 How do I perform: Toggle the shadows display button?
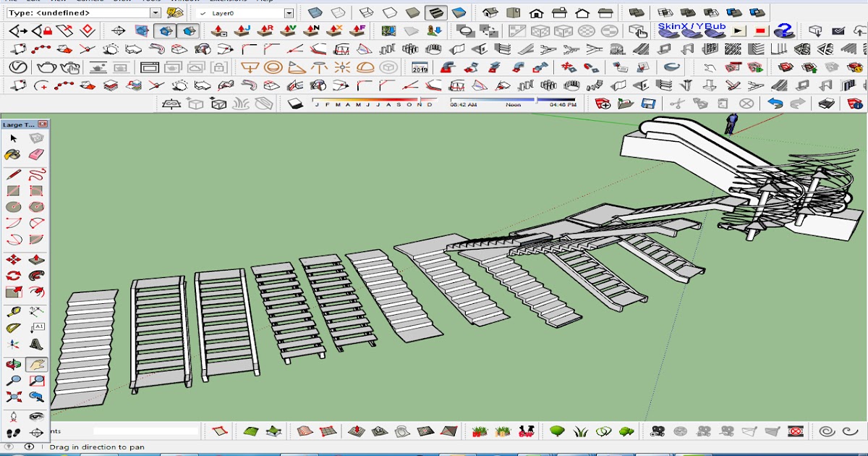[295, 104]
